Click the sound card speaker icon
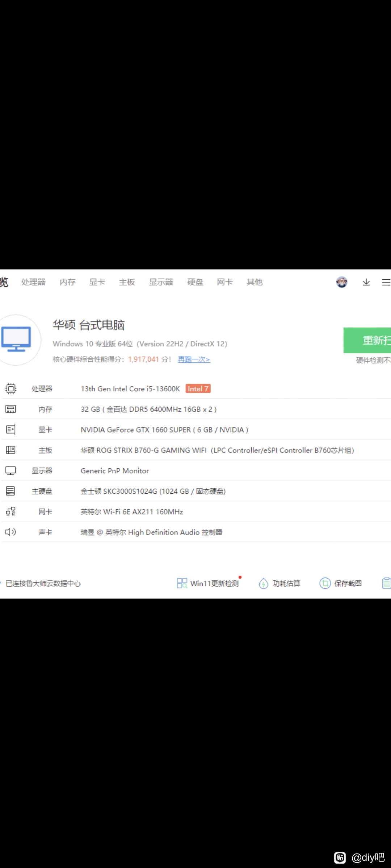The image size is (391, 868). (x=11, y=532)
